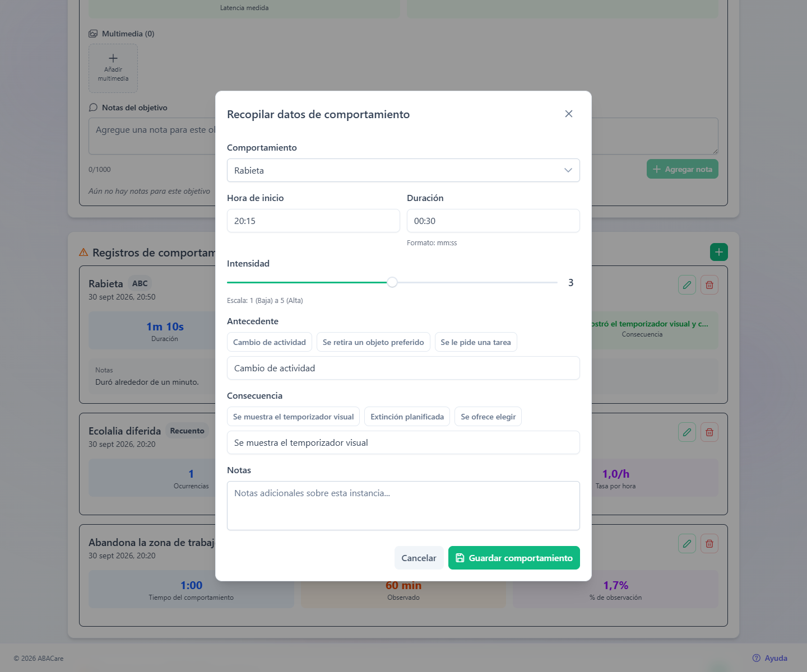Image resolution: width=807 pixels, height=672 pixels.
Task: Click the '60 min' Observado value
Action: (403, 585)
